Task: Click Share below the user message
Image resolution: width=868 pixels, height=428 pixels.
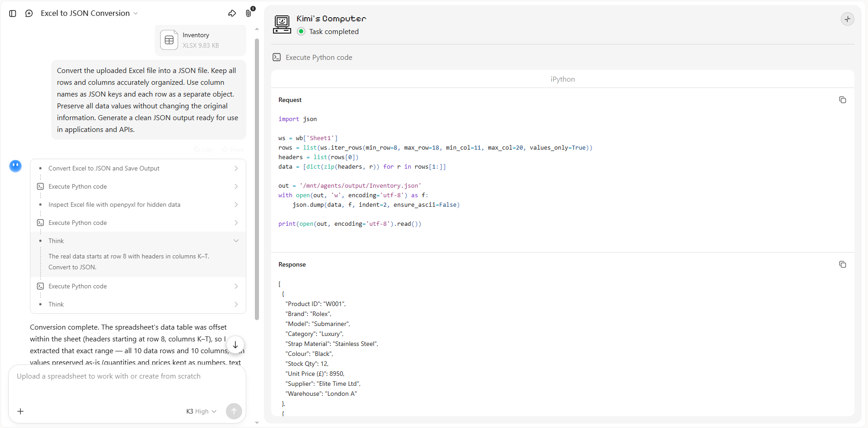Action: pos(233,150)
